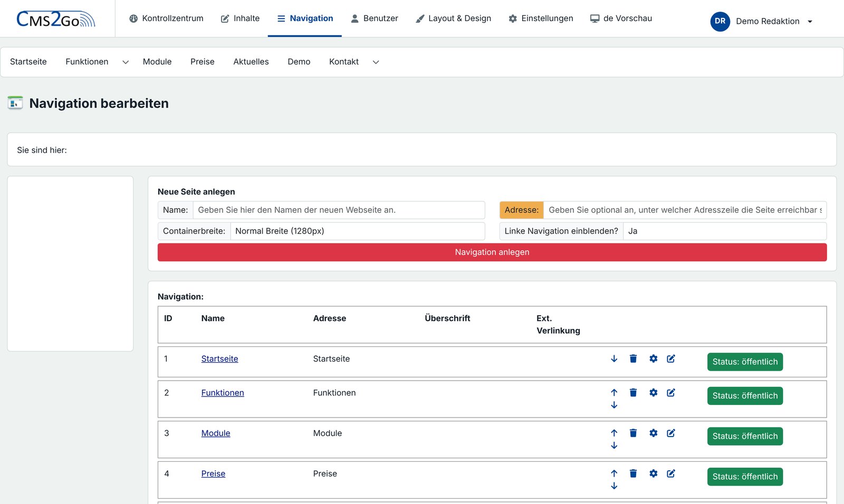Open settings gear for Module row
The image size is (844, 504).
[x=653, y=433]
